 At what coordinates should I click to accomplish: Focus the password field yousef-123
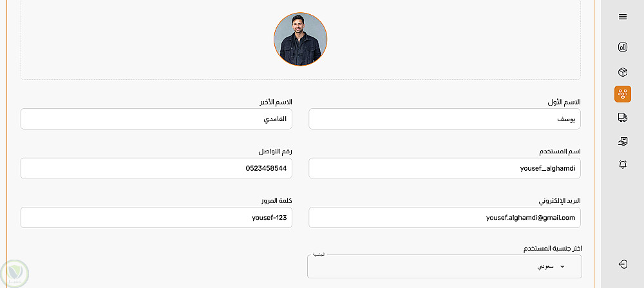coord(156,218)
